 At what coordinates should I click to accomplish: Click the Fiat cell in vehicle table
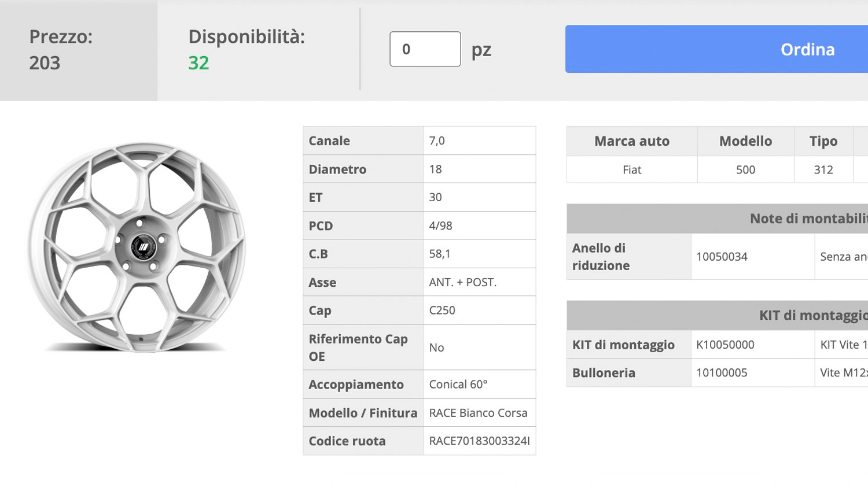click(632, 169)
